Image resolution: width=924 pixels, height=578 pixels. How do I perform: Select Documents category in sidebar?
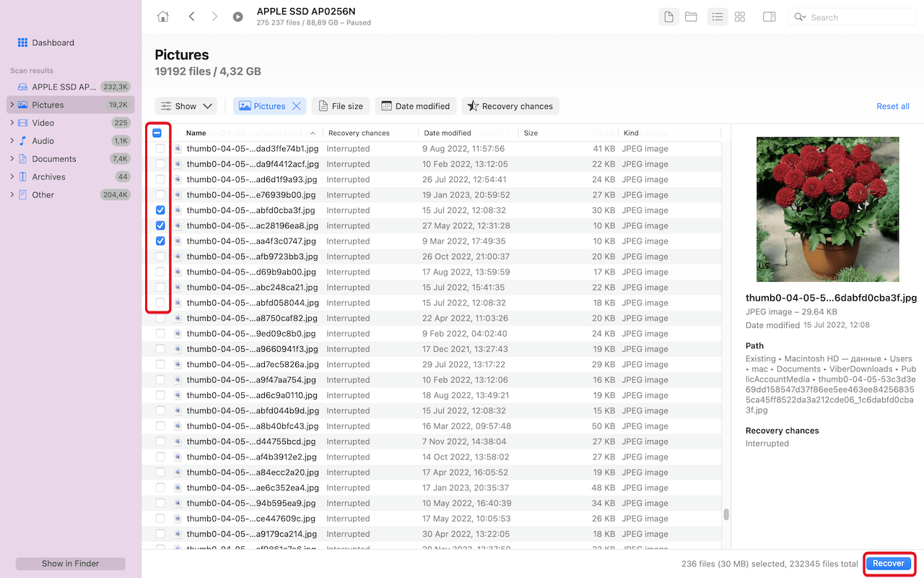point(71,159)
